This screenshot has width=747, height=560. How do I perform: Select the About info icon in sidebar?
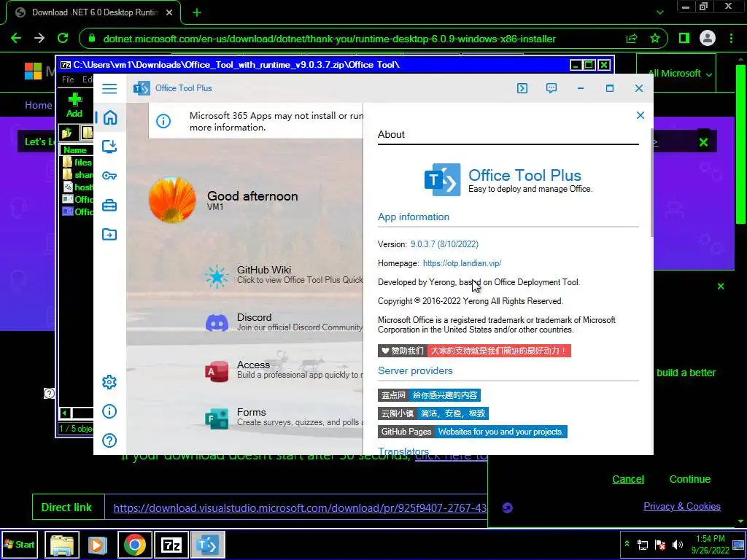pos(109,411)
